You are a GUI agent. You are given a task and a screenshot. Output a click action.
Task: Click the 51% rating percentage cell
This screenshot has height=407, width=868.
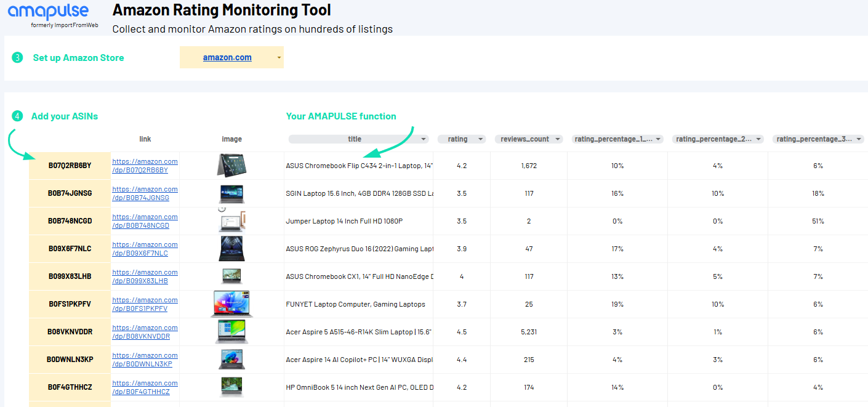point(818,221)
